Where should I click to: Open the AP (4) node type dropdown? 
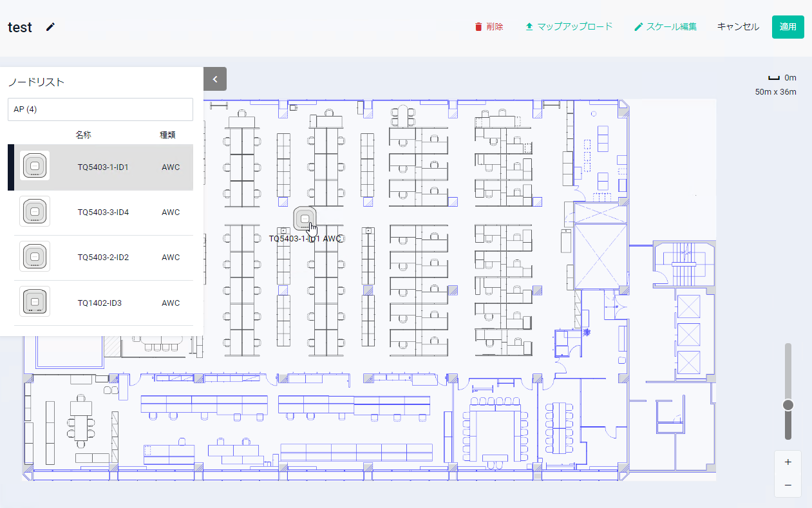(100, 109)
